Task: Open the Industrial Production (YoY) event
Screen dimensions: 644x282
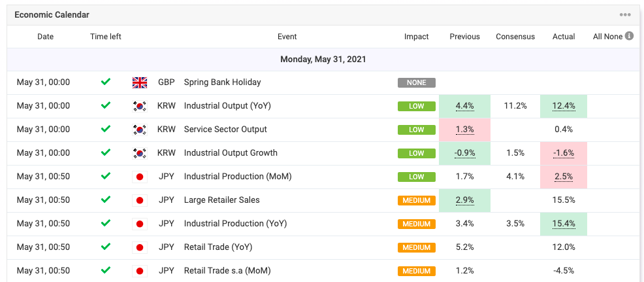Action: pyautogui.click(x=235, y=224)
